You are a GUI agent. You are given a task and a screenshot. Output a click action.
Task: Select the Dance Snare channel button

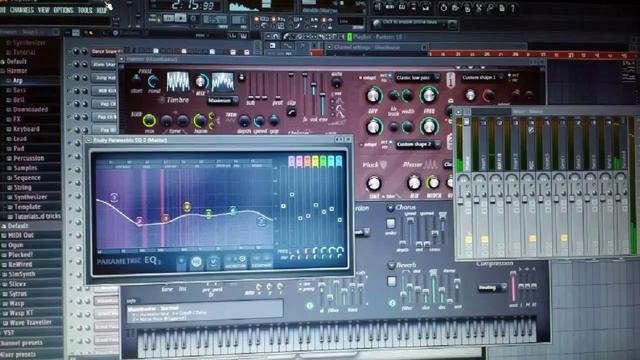(105, 51)
